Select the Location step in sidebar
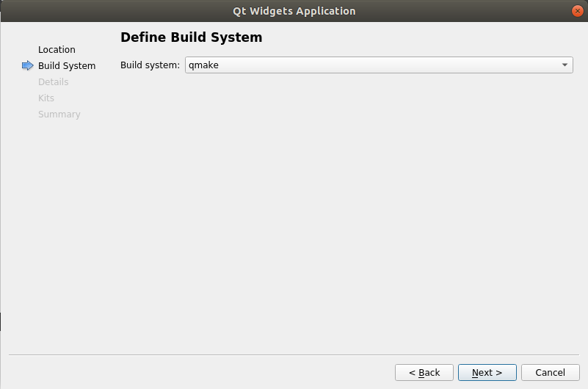The height and width of the screenshot is (389, 588). [x=57, y=50]
